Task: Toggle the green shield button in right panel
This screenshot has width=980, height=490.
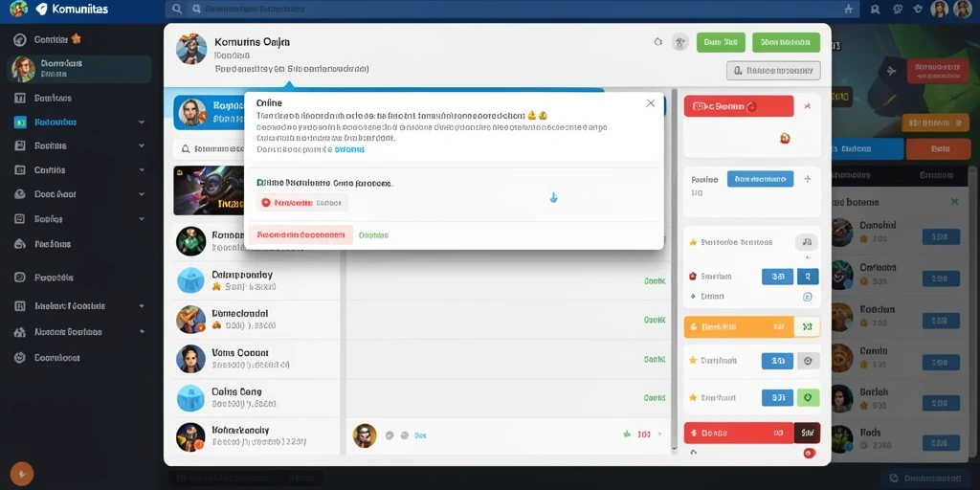Action: [x=808, y=397]
